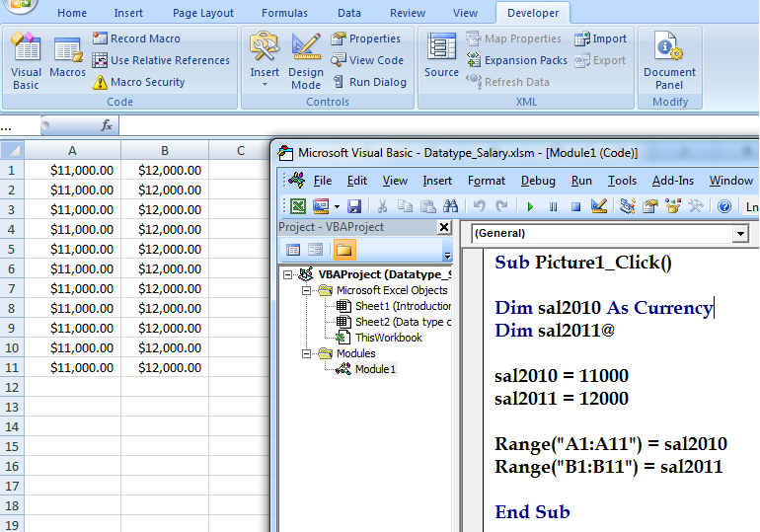Image resolution: width=760 pixels, height=532 pixels.
Task: Click into the formula bar field
Action: [438, 126]
